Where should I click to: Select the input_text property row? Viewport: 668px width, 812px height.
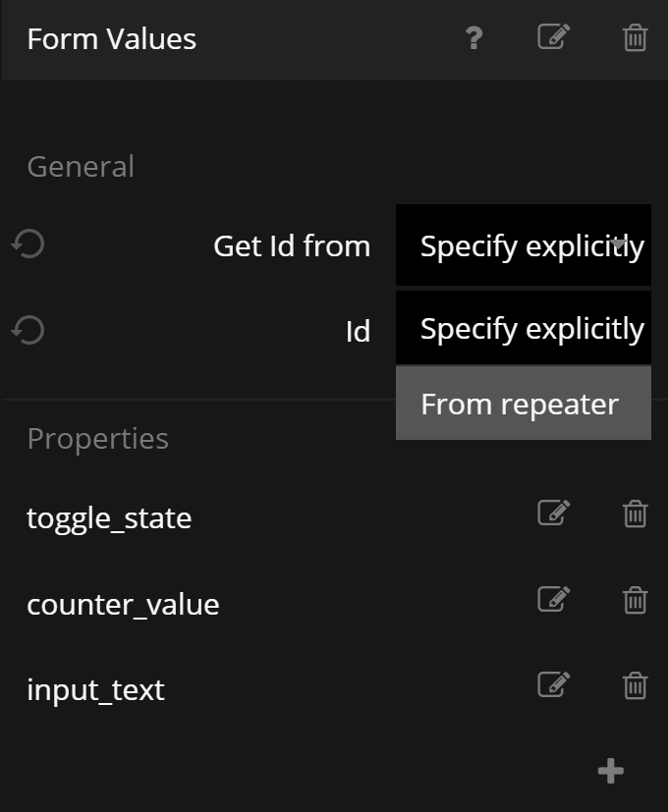(95, 689)
